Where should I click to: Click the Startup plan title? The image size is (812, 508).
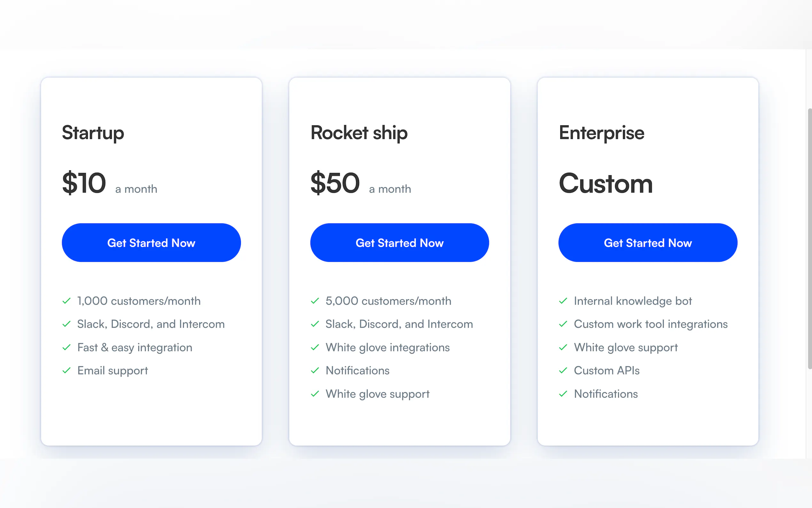pyautogui.click(x=93, y=133)
